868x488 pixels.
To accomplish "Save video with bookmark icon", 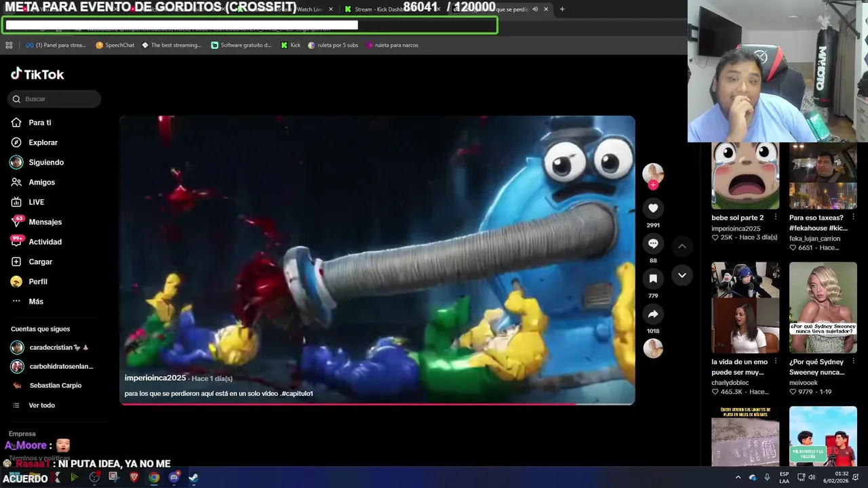I will [x=653, y=279].
